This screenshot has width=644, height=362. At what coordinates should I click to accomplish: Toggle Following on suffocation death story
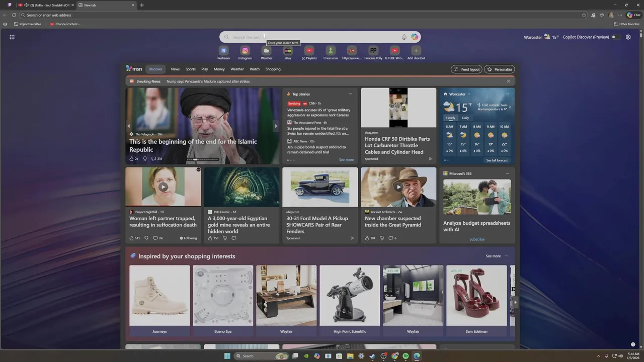pyautogui.click(x=189, y=238)
